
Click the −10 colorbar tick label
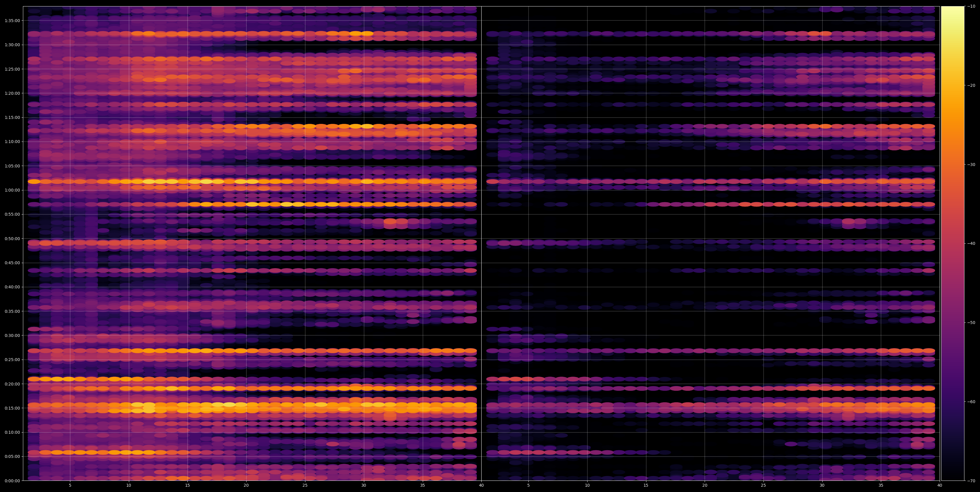tap(971, 6)
